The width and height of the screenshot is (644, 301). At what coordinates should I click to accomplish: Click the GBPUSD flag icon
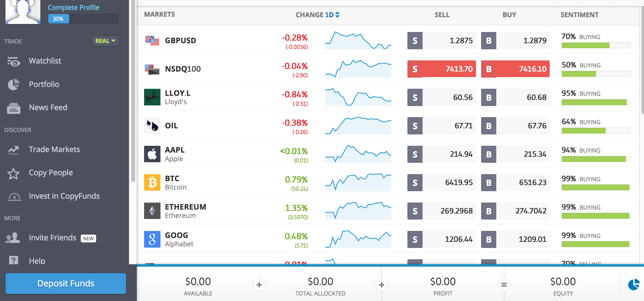(x=152, y=41)
